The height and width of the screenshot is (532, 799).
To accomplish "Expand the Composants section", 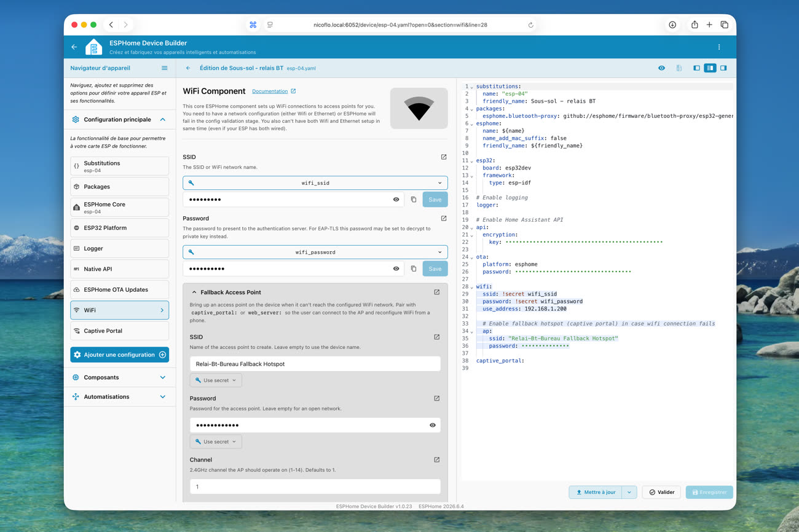I will [119, 377].
